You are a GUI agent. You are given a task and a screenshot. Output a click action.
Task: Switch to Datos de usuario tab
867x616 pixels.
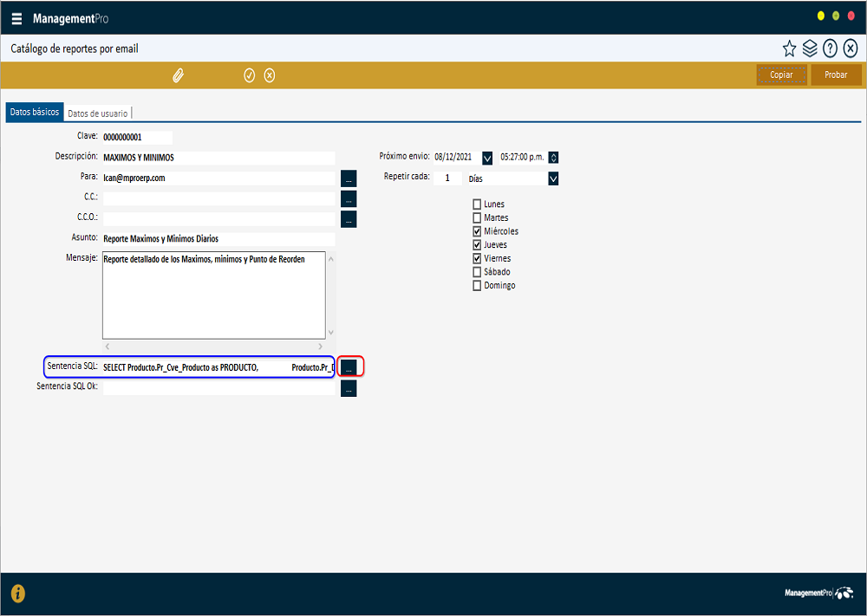[97, 113]
